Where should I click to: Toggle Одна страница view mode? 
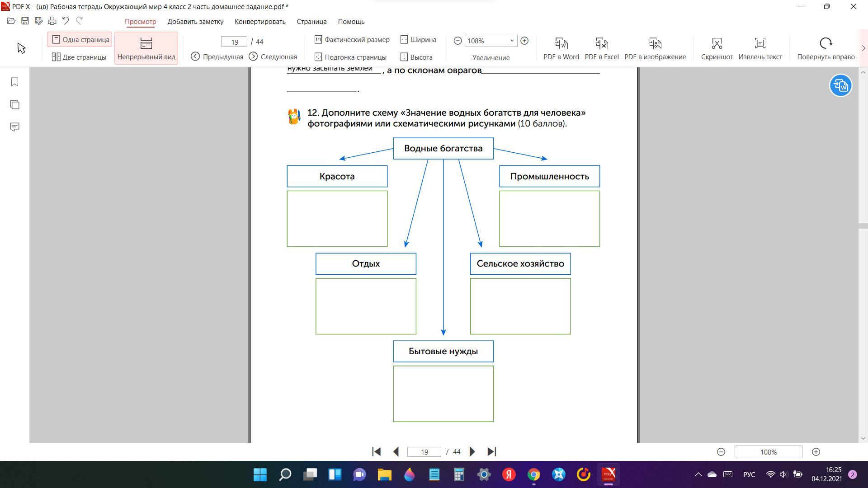tap(80, 40)
